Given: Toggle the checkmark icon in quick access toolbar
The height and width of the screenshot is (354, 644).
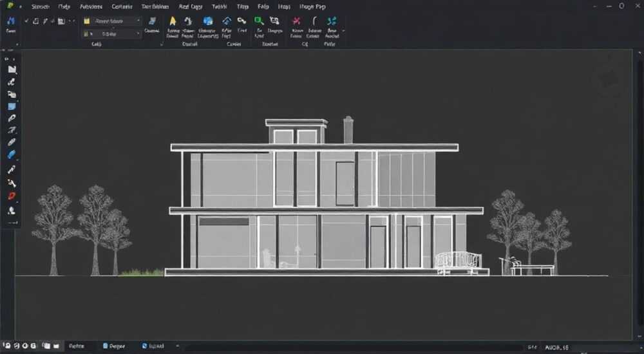Looking at the screenshot, I should pos(26,21).
